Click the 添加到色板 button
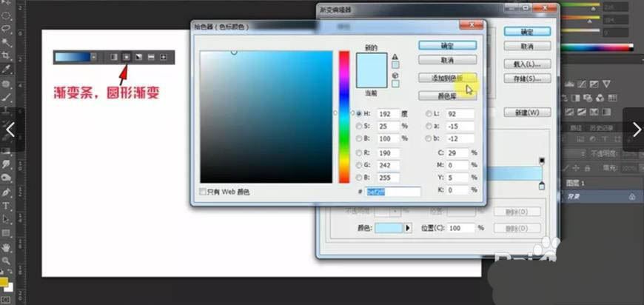Viewport: 644px width, 305px height. click(x=446, y=78)
